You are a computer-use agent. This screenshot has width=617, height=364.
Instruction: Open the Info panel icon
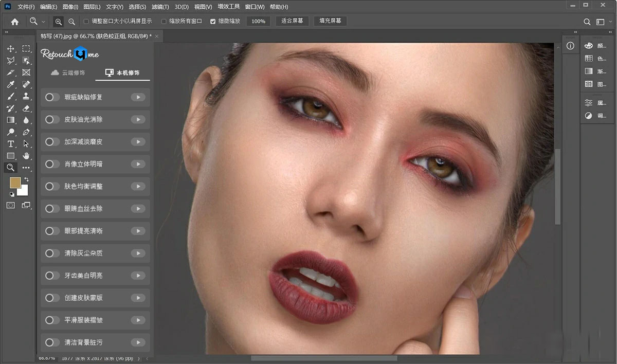570,46
